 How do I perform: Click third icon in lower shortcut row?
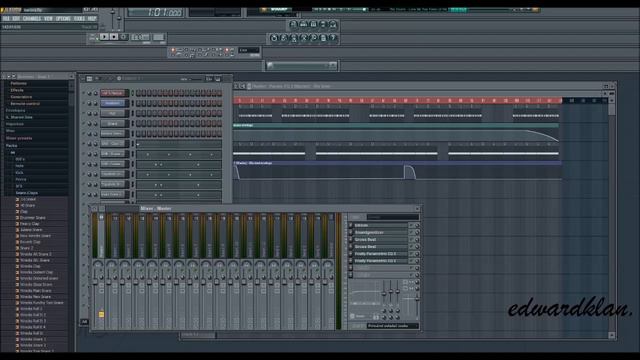293,38
